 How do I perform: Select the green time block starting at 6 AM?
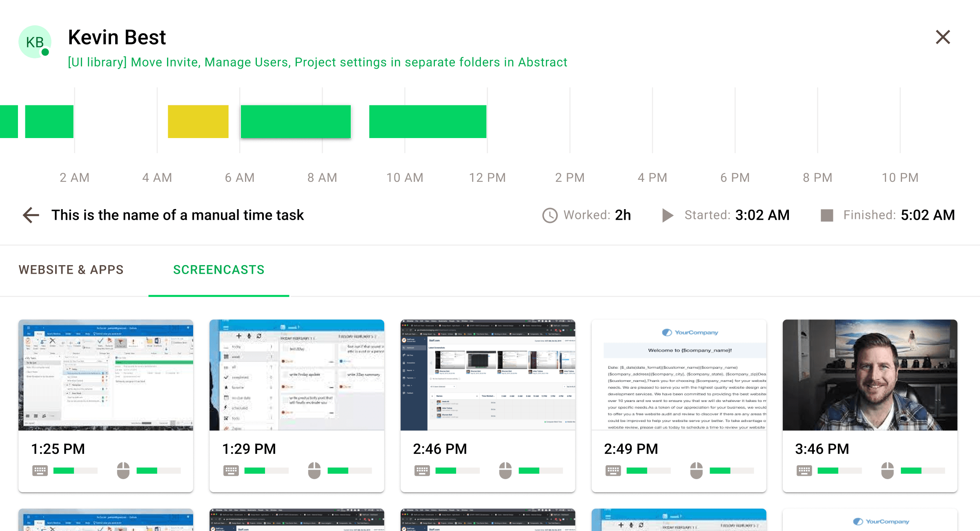296,121
